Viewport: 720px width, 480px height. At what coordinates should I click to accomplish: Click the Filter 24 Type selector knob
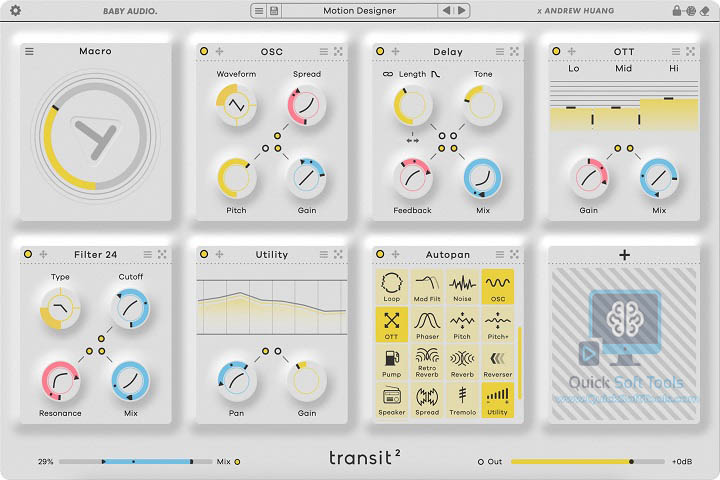click(60, 309)
